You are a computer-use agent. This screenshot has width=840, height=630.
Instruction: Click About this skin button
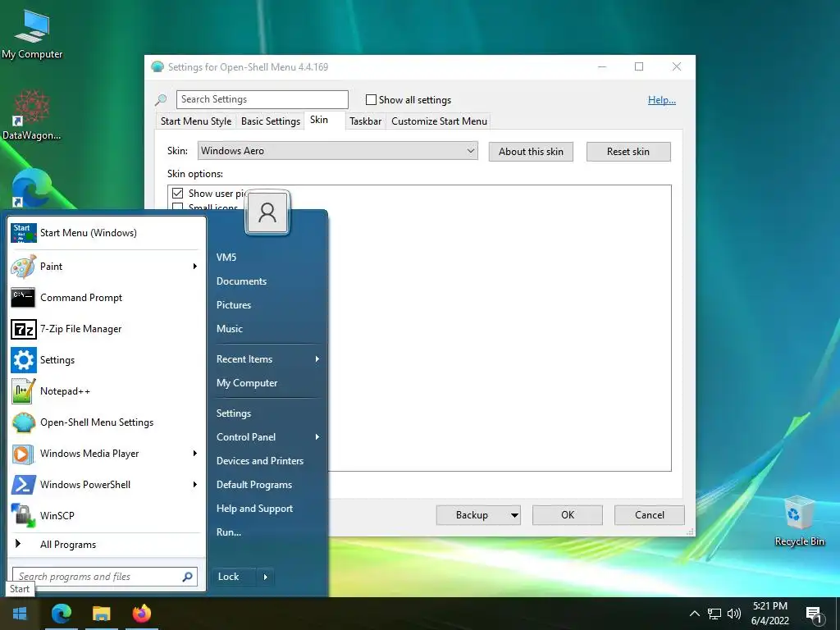click(x=531, y=152)
